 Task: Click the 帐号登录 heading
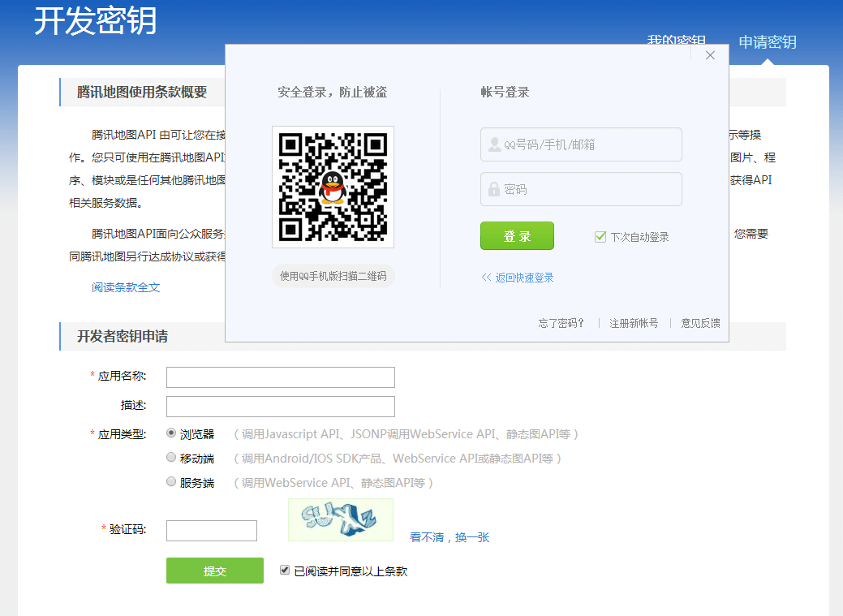pyautogui.click(x=505, y=92)
